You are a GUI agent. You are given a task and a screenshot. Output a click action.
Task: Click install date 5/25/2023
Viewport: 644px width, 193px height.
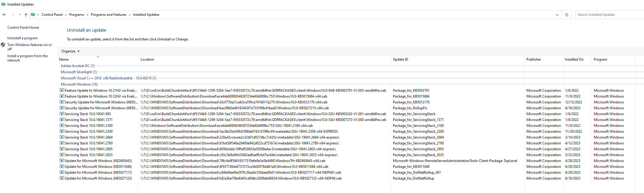[x=573, y=155]
